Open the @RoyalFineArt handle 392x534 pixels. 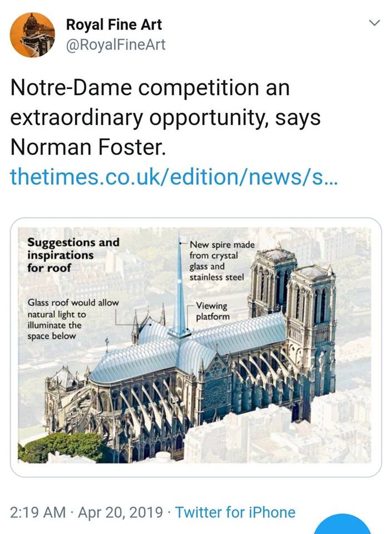point(116,44)
